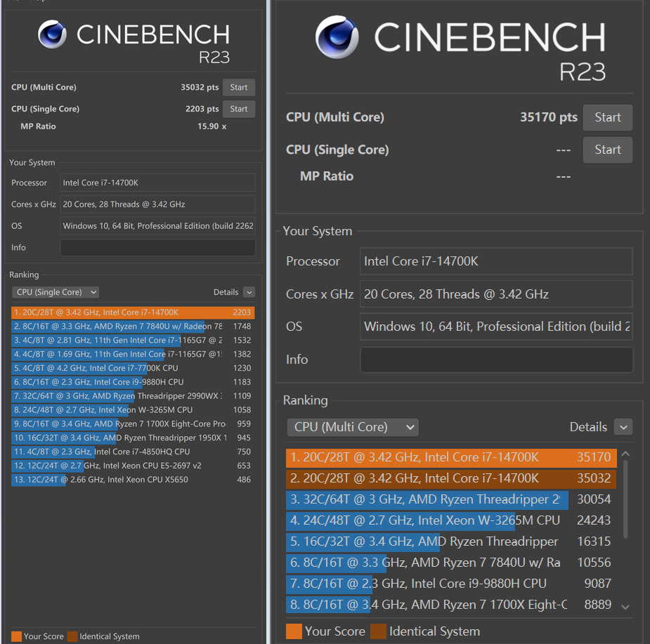650x644 pixels.
Task: Click right ranking list scrollbar thumb
Action: pyautogui.click(x=625, y=499)
